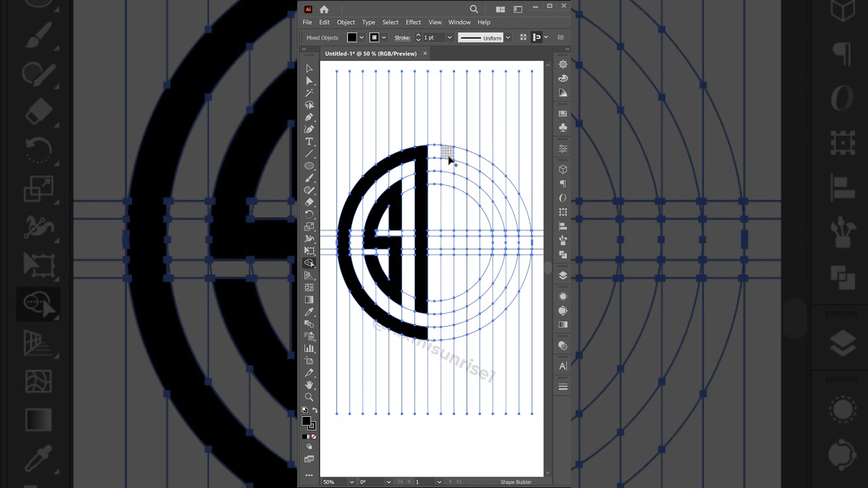Image resolution: width=868 pixels, height=488 pixels.
Task: Select the Artboard tool
Action: (309, 361)
